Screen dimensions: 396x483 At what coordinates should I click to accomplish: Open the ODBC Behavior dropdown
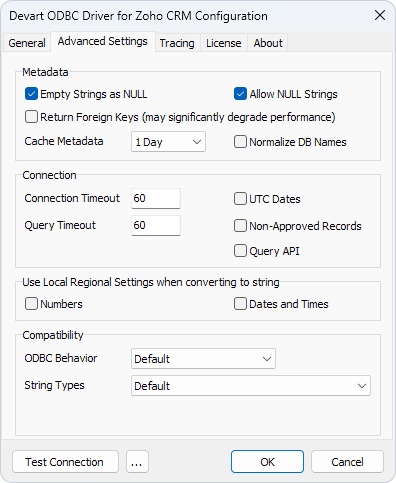coord(203,359)
